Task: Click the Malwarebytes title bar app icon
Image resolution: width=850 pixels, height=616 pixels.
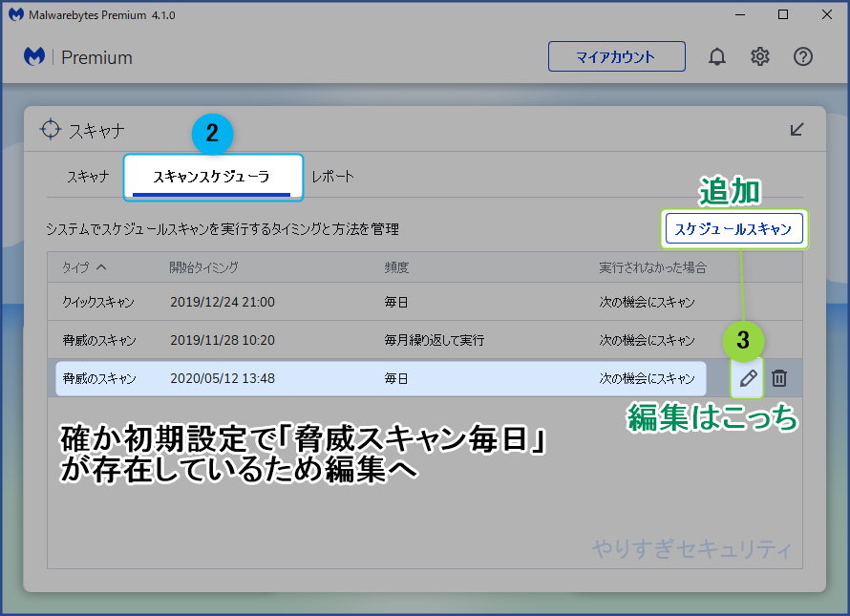Action: (x=16, y=14)
